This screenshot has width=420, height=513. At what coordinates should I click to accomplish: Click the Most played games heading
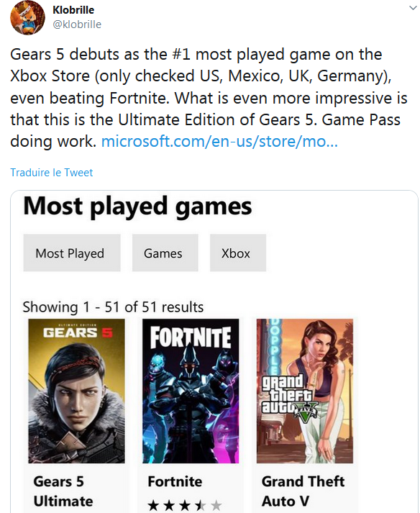137,206
